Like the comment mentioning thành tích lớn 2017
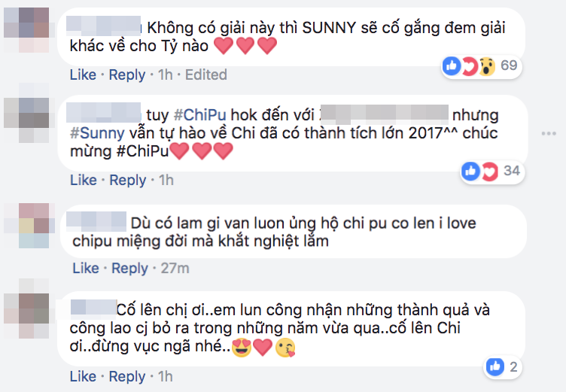The width and height of the screenshot is (566, 392). (83, 180)
